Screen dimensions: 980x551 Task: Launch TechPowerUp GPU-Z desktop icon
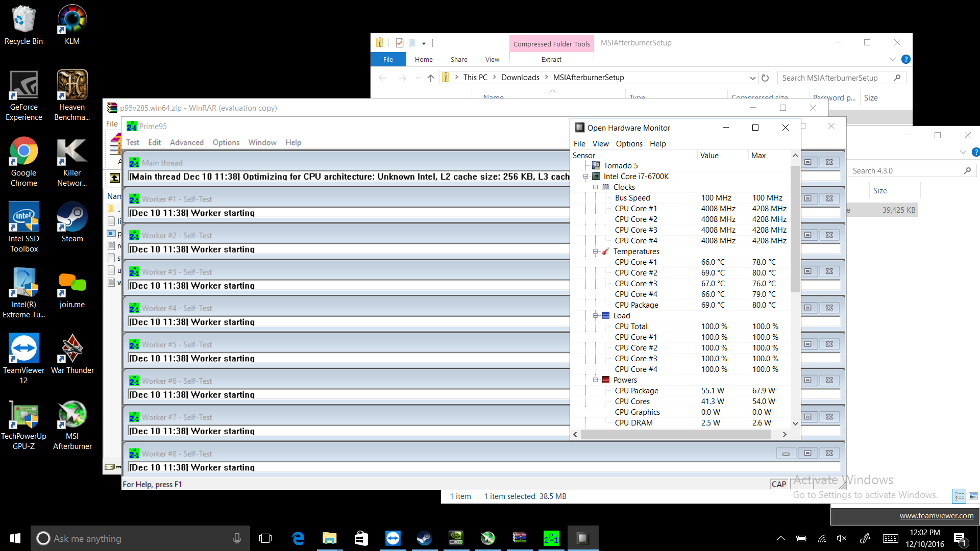point(23,425)
